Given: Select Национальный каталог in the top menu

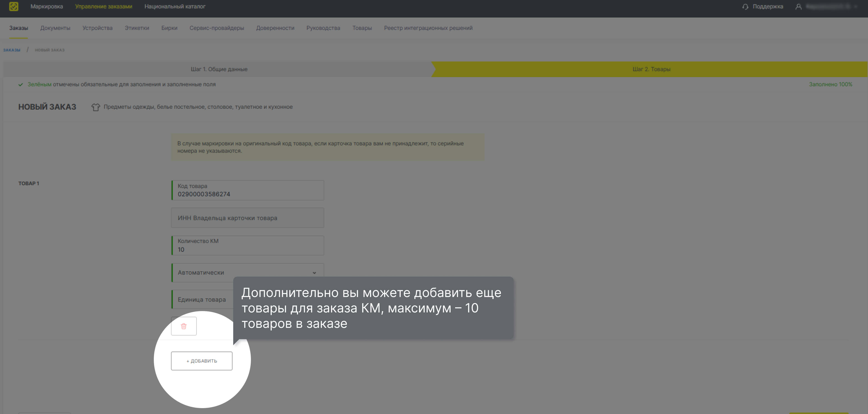Looking at the screenshot, I should pos(175,6).
